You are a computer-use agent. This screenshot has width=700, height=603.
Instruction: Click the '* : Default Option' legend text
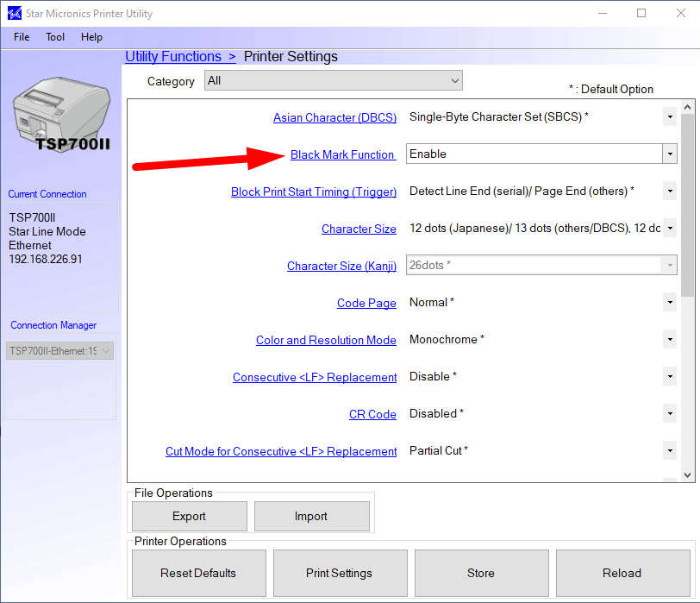[x=610, y=90]
